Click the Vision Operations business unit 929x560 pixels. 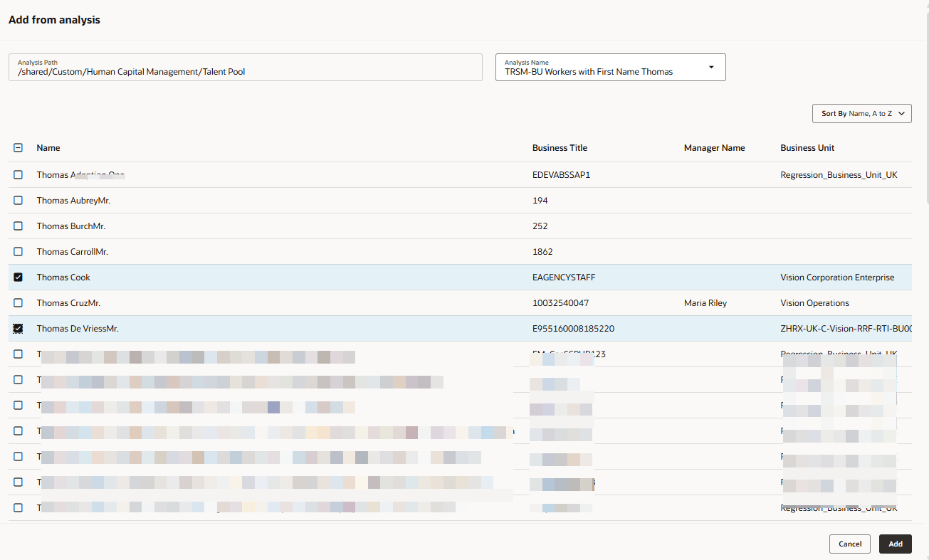(x=815, y=303)
